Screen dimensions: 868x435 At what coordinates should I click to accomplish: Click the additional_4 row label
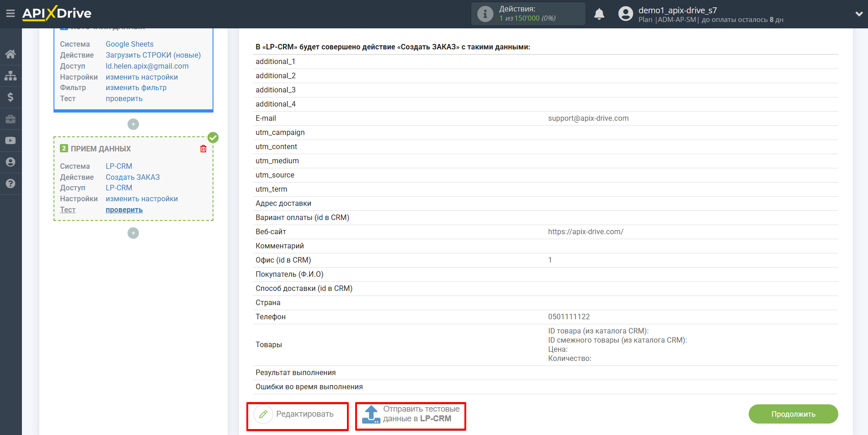[276, 104]
